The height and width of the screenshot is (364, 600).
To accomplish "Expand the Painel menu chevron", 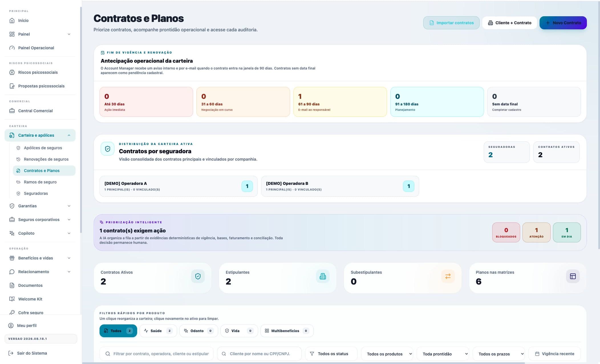I will pos(69,34).
